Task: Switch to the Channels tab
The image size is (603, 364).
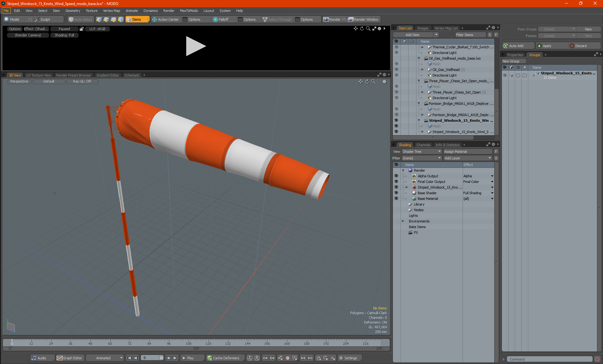Action: pyautogui.click(x=423, y=145)
